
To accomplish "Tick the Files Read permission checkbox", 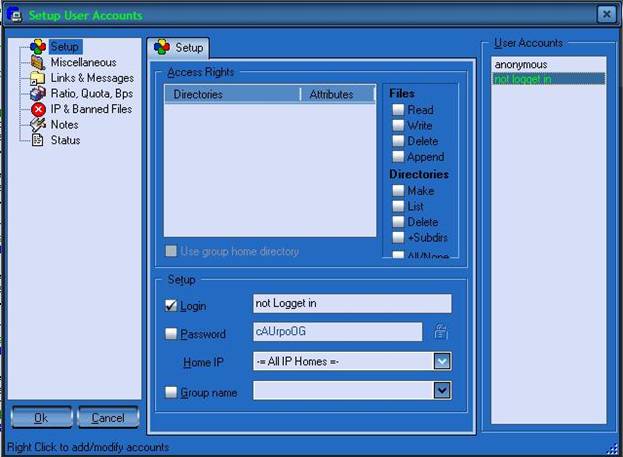I will point(398,110).
